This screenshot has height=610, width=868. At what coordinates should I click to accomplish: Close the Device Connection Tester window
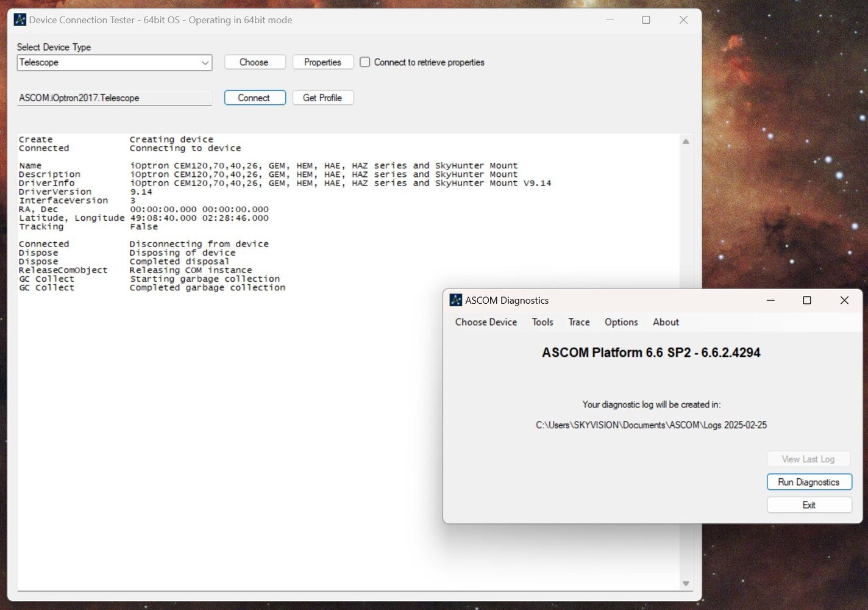tap(683, 20)
